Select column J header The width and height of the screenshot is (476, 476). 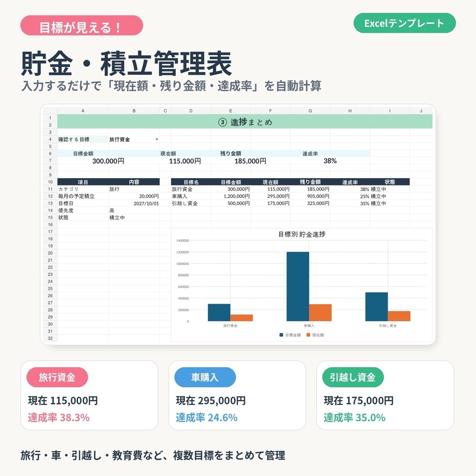pyautogui.click(x=421, y=111)
